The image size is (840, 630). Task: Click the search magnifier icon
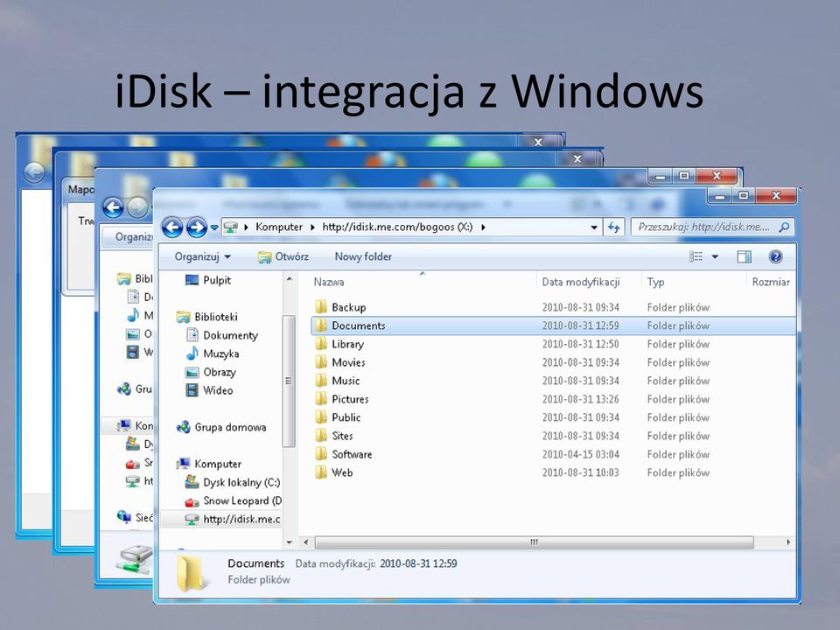(x=784, y=227)
